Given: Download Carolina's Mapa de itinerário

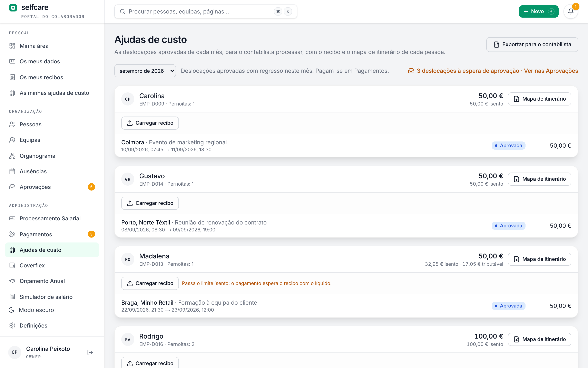Looking at the screenshot, I should point(539,99).
